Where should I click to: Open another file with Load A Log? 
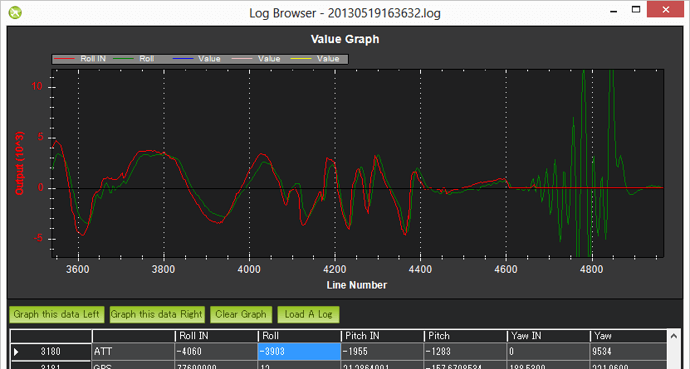pos(308,314)
